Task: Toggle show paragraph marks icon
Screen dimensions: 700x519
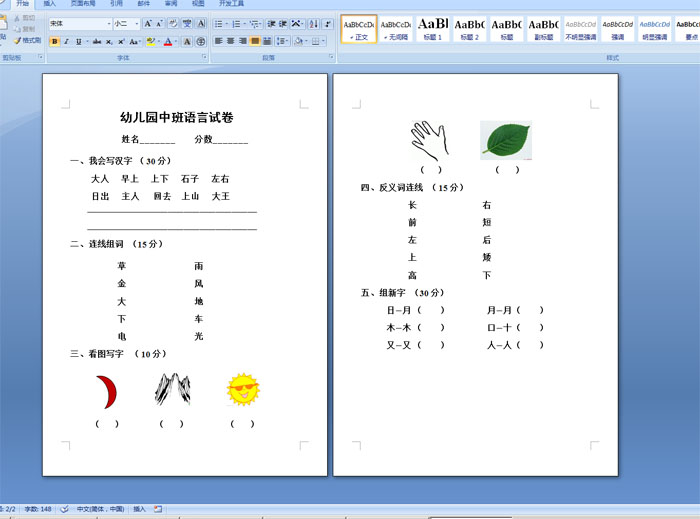Action: [328, 24]
